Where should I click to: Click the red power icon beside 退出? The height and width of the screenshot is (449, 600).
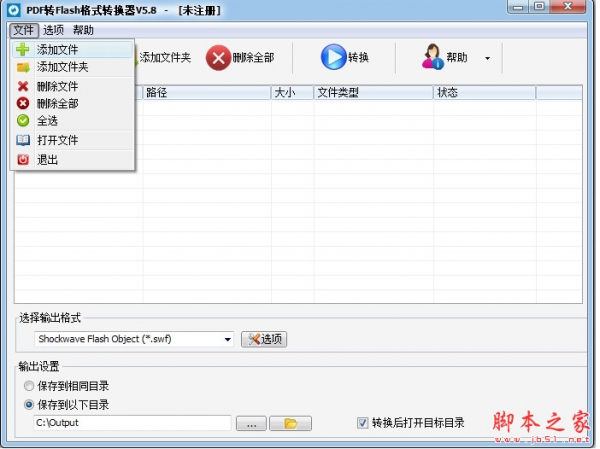coord(23,159)
